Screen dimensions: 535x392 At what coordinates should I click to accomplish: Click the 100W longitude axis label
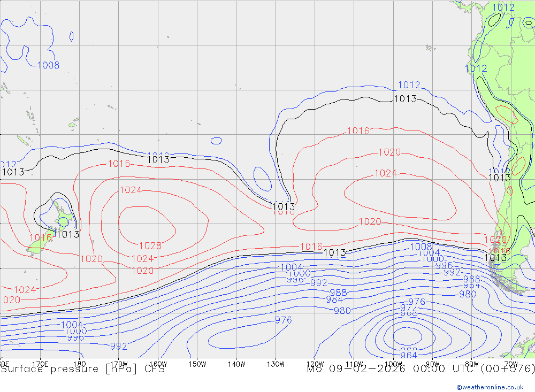(393, 364)
